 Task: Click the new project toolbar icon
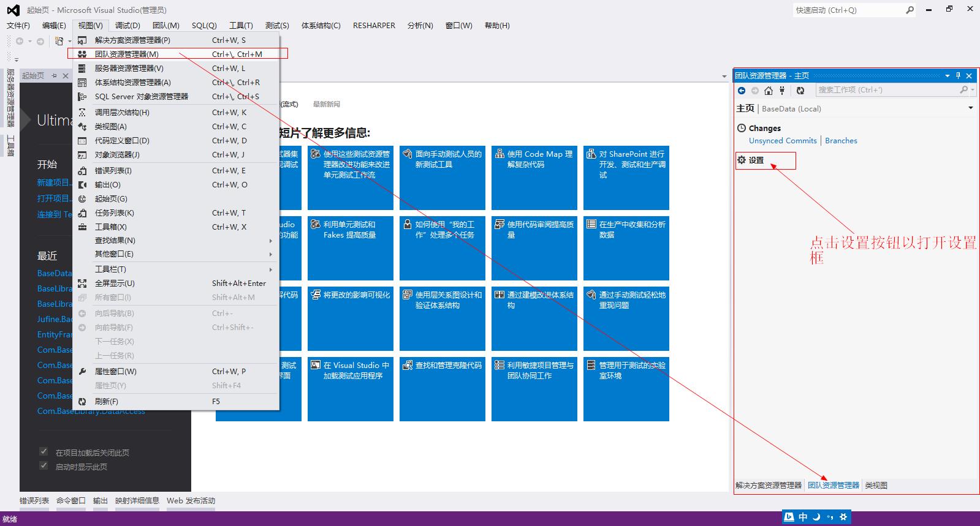click(x=59, y=41)
